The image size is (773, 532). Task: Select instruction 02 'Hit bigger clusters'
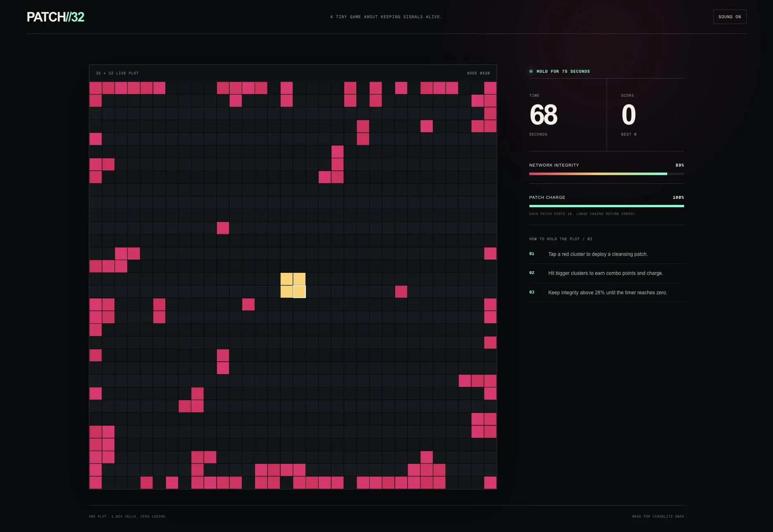(606, 273)
